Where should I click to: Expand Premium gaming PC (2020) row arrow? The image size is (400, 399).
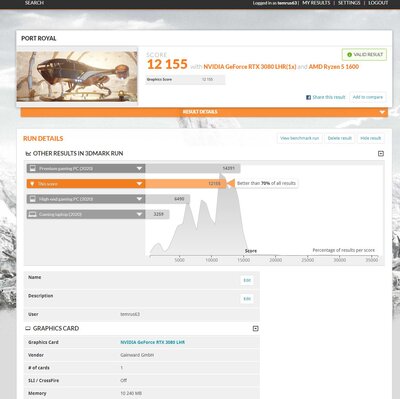coord(139,169)
